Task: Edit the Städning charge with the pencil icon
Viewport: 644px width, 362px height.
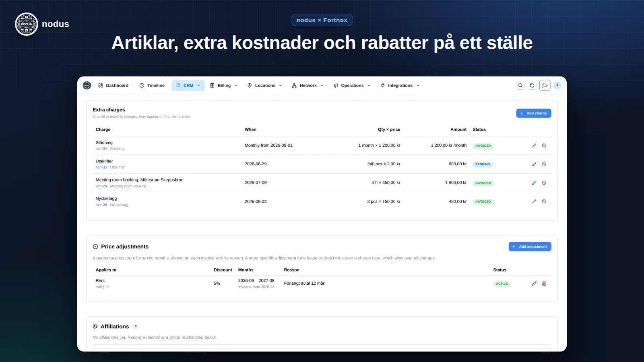Action: point(534,146)
